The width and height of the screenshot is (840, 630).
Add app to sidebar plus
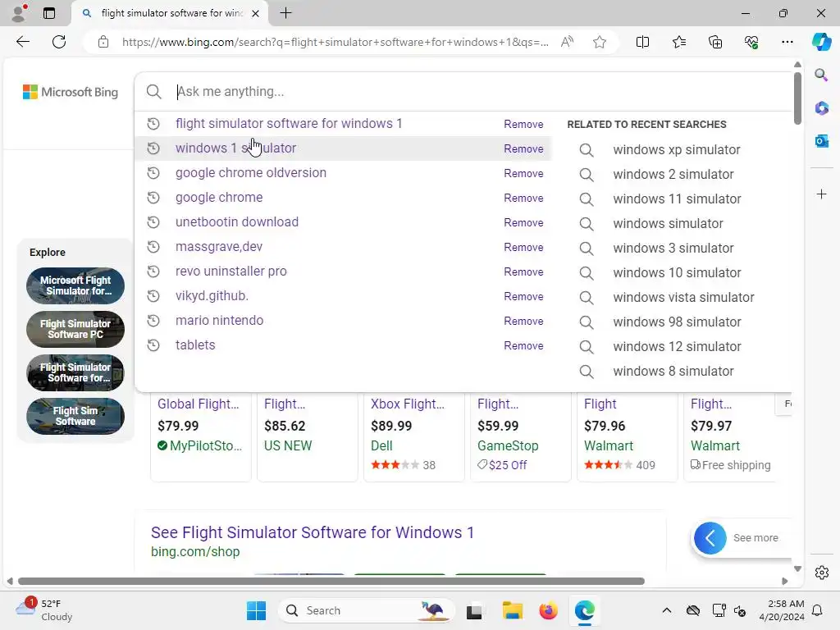coord(821,194)
